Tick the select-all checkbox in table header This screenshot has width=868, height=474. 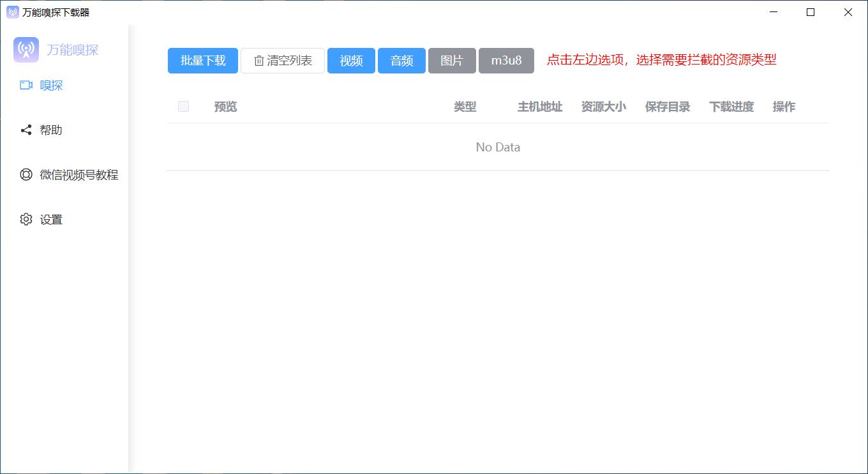(183, 107)
